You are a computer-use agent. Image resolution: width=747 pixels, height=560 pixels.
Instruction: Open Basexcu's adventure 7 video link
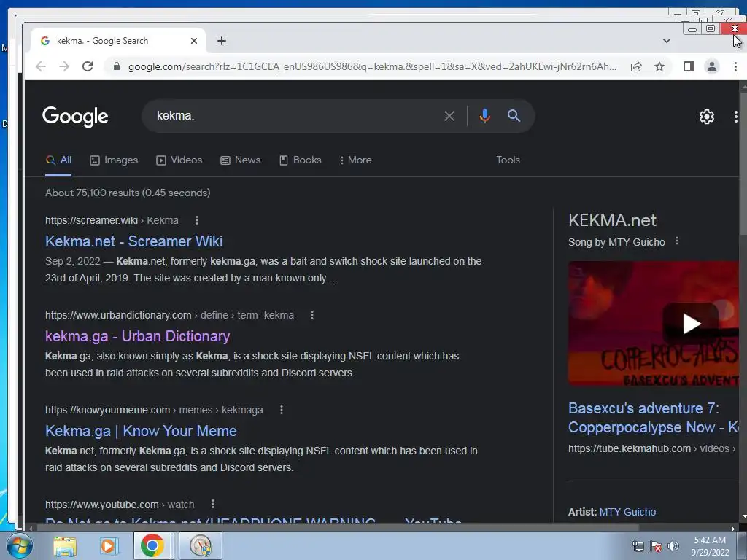[x=653, y=418]
